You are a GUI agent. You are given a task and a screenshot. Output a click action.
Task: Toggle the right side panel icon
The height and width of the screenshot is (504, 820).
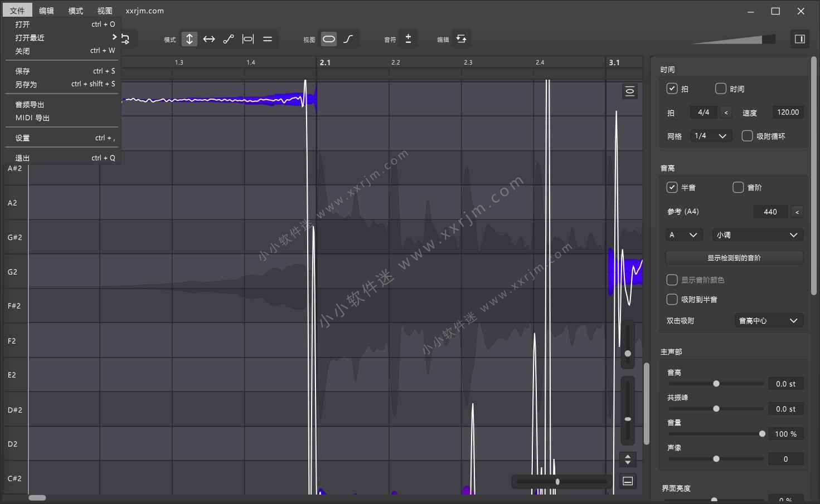click(799, 39)
